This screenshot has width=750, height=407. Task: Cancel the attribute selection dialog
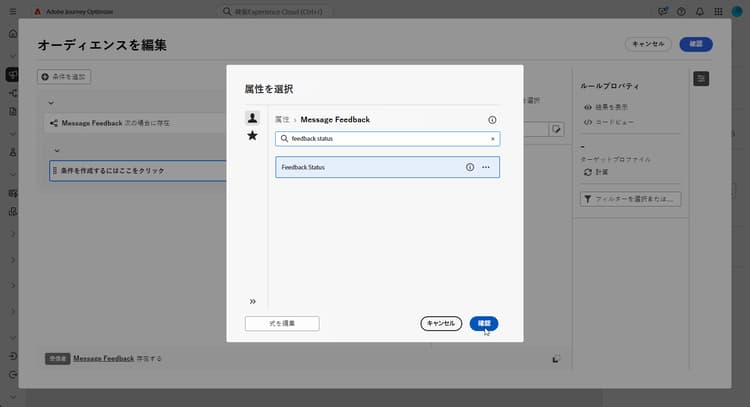441,323
